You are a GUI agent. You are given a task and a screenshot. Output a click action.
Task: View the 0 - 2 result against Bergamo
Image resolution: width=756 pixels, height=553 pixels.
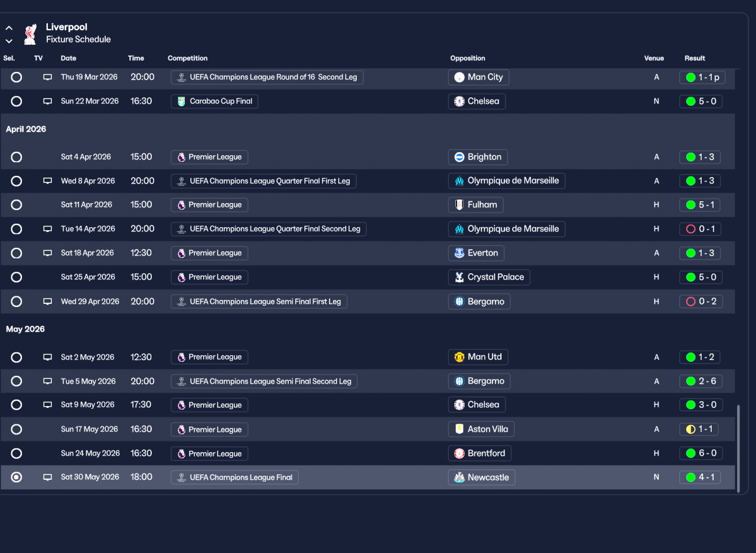[701, 302]
